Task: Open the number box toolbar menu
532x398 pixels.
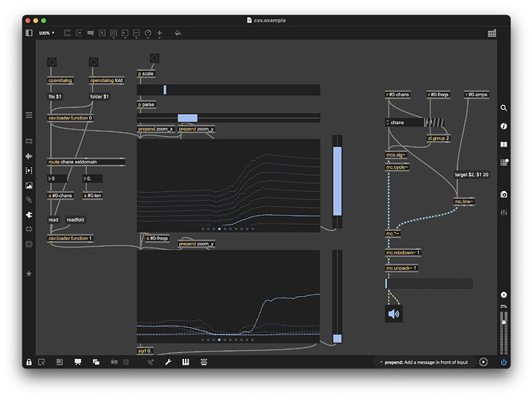Action: click(125, 33)
